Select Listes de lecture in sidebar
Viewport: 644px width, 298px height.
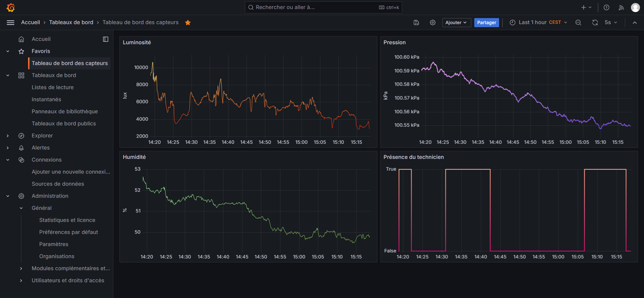[x=53, y=87]
